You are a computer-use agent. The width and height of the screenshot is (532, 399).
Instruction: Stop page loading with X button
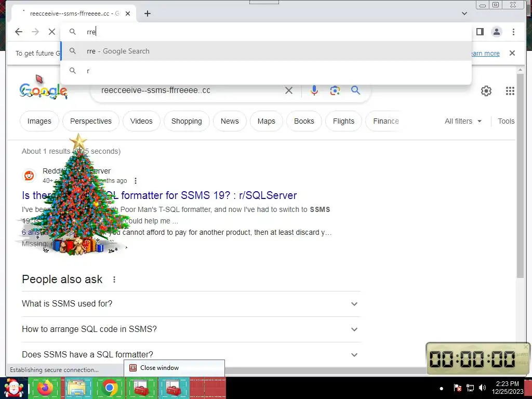pos(51,32)
